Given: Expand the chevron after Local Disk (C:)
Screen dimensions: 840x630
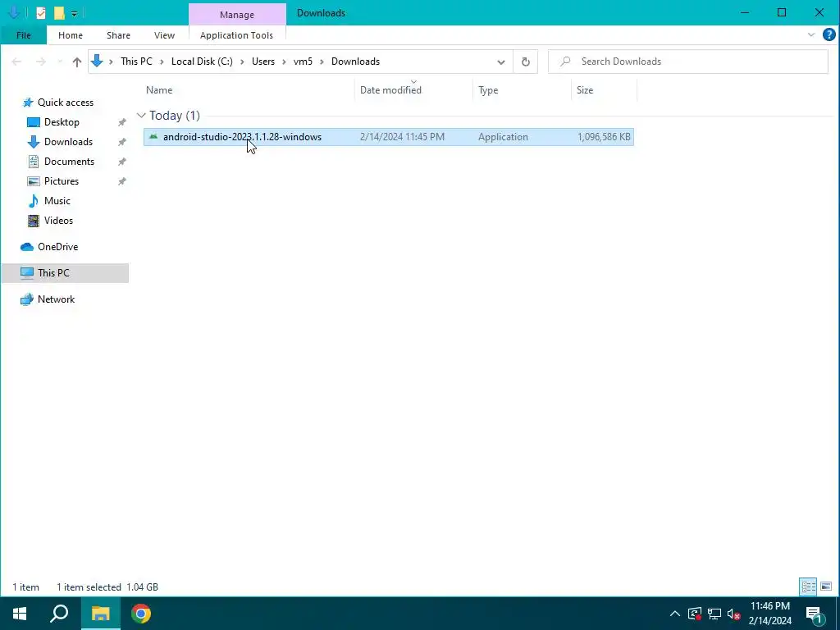Looking at the screenshot, I should 242,62.
